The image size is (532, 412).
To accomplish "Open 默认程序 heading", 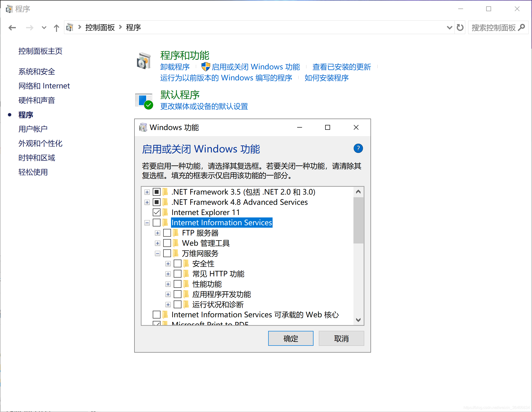I will pyautogui.click(x=180, y=95).
